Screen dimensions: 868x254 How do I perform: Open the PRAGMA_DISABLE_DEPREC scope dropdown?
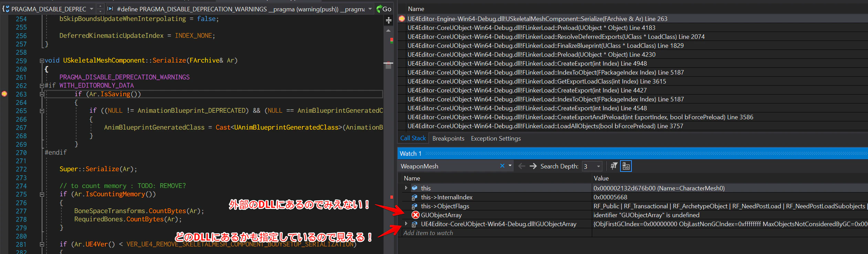92,9
